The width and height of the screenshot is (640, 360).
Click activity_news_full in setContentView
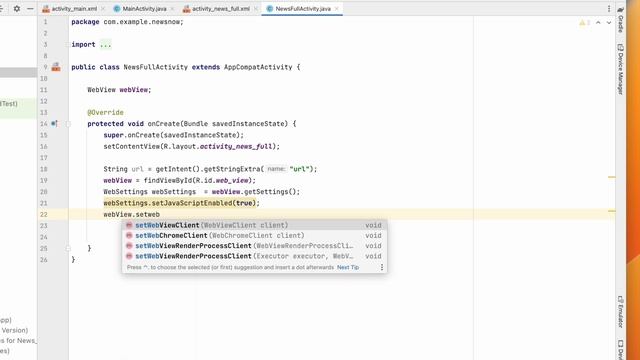[x=236, y=147]
